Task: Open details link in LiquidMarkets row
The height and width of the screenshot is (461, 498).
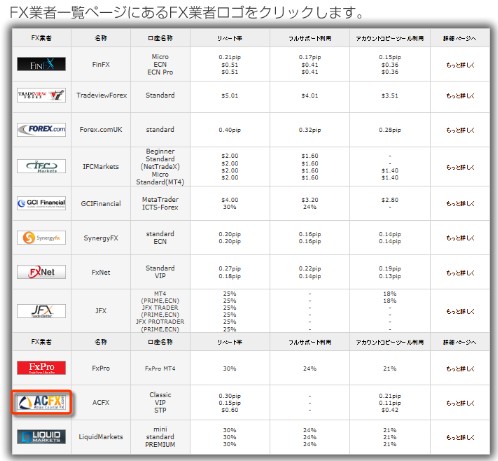Action: coord(460,437)
